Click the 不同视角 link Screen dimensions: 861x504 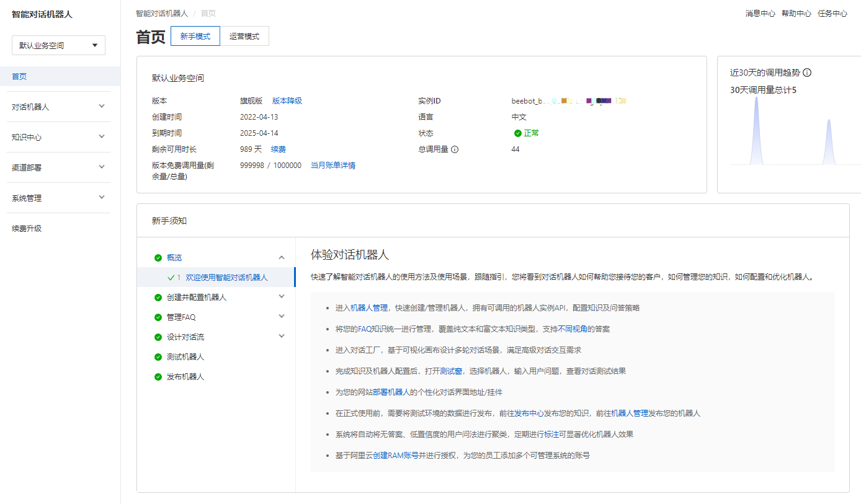tap(572, 329)
